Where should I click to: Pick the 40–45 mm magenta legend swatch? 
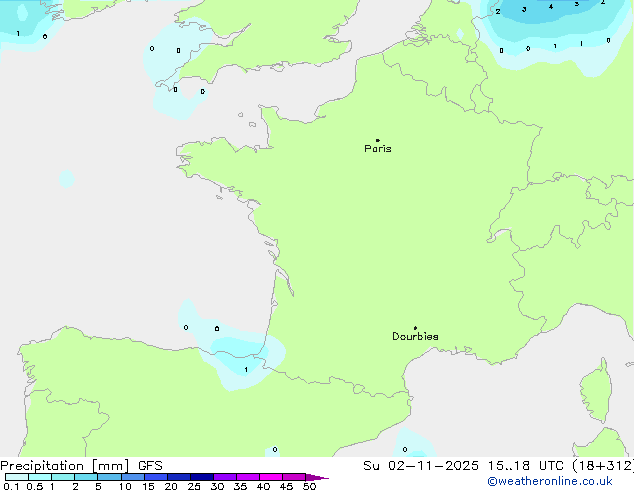271,477
